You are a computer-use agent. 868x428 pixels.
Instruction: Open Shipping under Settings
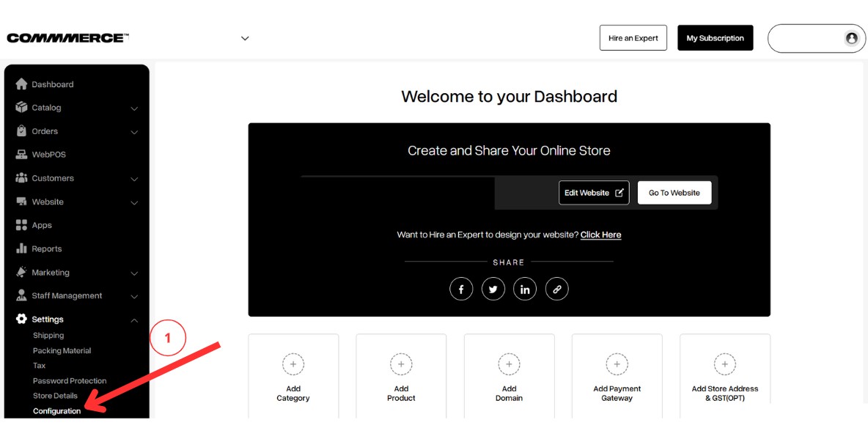[48, 336]
